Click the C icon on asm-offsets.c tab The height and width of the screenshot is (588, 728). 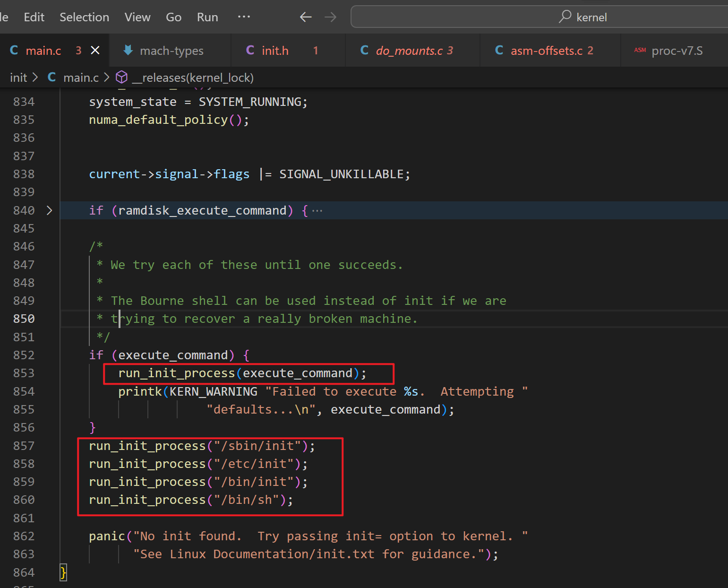(499, 50)
